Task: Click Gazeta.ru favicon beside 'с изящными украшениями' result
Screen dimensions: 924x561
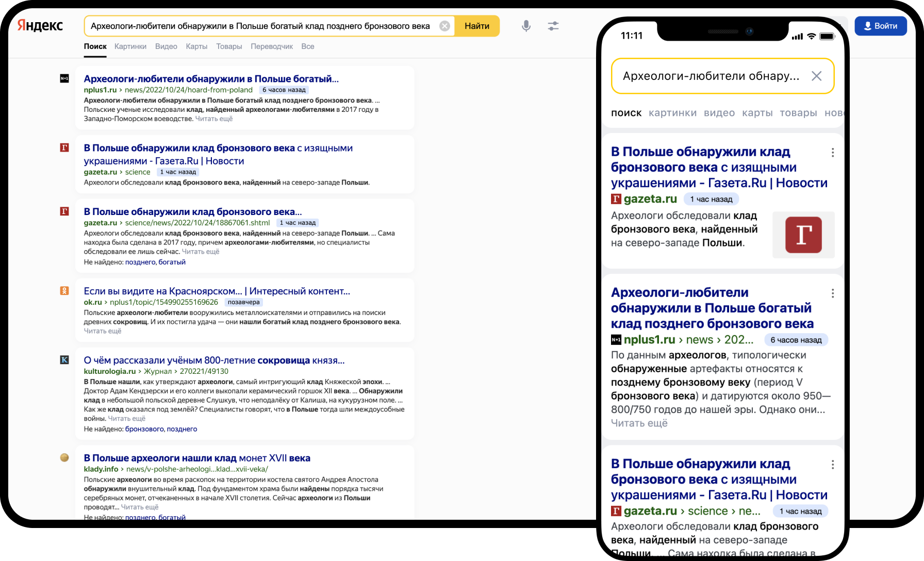Action: [64, 147]
